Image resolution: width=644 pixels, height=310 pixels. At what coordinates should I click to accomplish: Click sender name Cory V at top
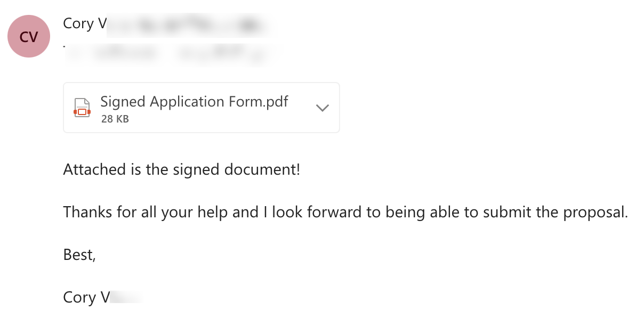[x=85, y=23]
